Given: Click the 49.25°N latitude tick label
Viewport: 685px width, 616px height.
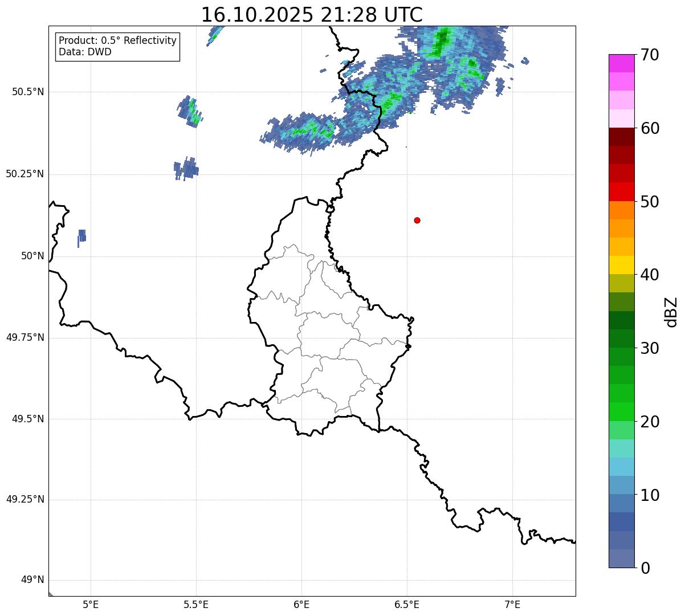Looking at the screenshot, I should [x=25, y=500].
